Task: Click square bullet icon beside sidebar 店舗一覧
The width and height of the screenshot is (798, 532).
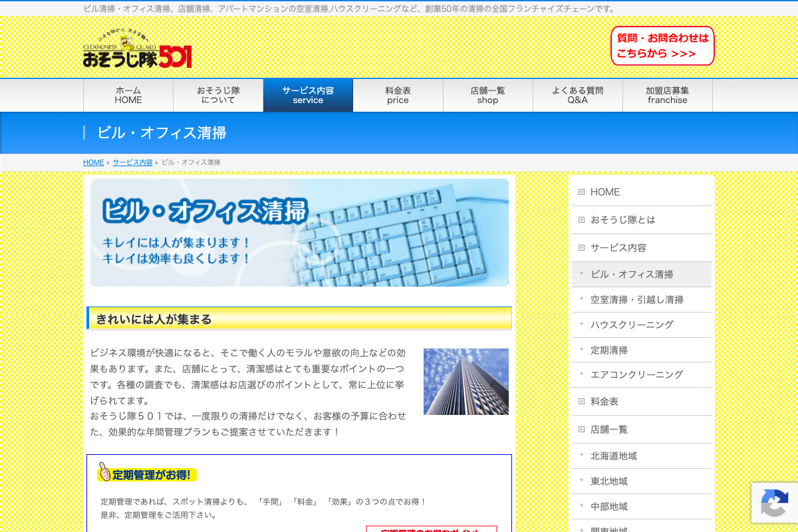Action: (x=581, y=430)
